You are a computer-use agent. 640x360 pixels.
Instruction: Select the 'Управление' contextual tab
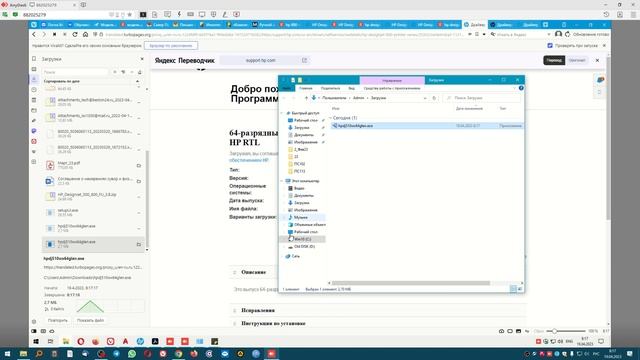[x=392, y=80]
